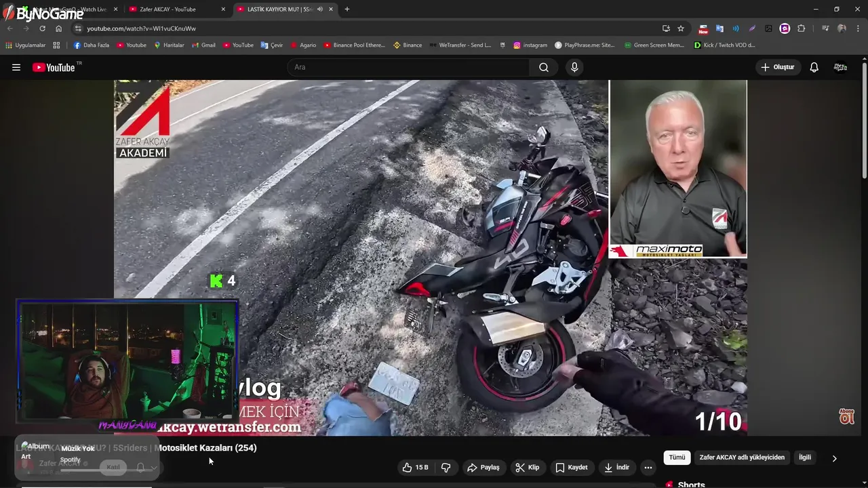Select the İlgili filter chip
The height and width of the screenshot is (488, 868).
(x=805, y=457)
